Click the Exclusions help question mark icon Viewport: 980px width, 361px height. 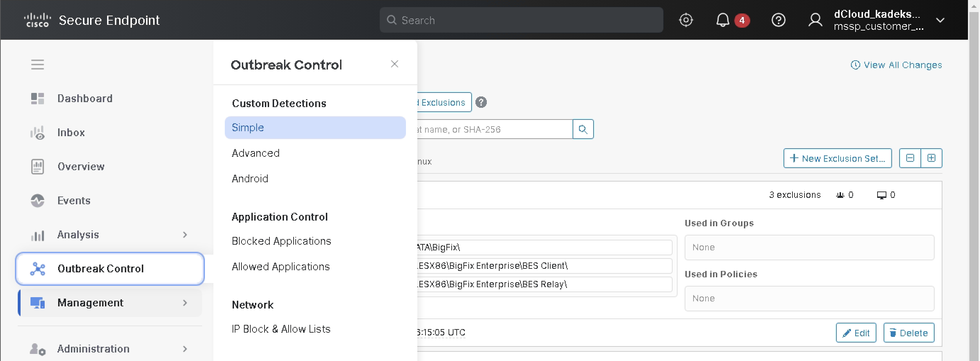click(481, 102)
